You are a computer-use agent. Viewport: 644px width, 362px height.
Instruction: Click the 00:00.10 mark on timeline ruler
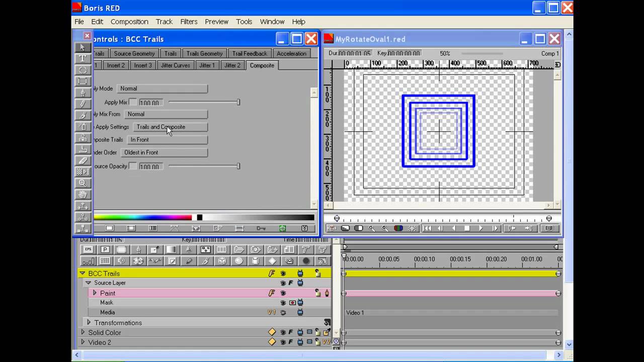point(424,259)
